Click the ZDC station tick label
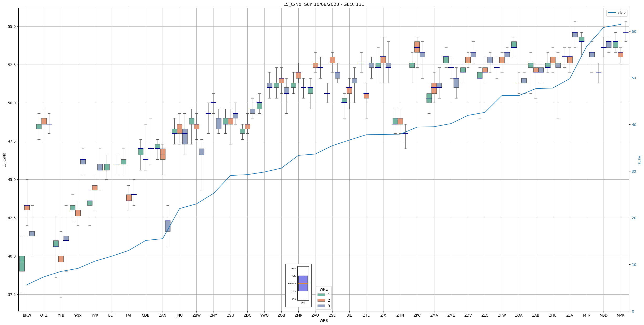Image resolution: width=644 pixels, height=325 pixels. (x=247, y=315)
